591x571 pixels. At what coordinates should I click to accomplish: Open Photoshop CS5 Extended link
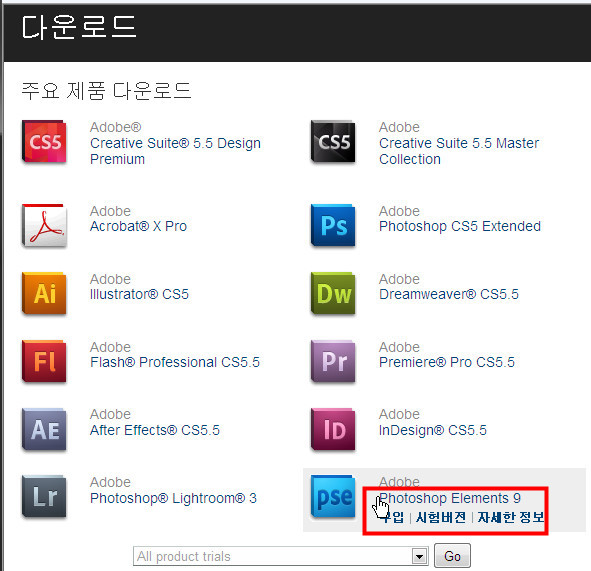point(460,226)
